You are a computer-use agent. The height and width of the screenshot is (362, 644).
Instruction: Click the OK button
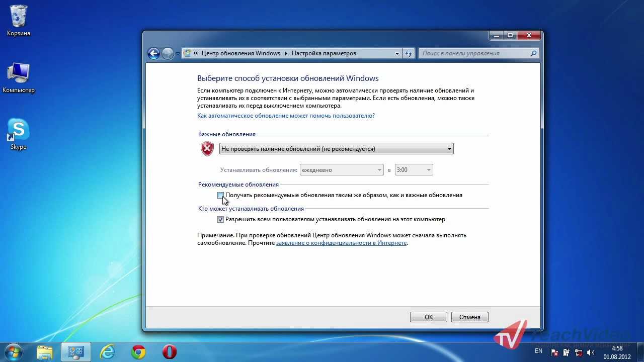(x=429, y=317)
